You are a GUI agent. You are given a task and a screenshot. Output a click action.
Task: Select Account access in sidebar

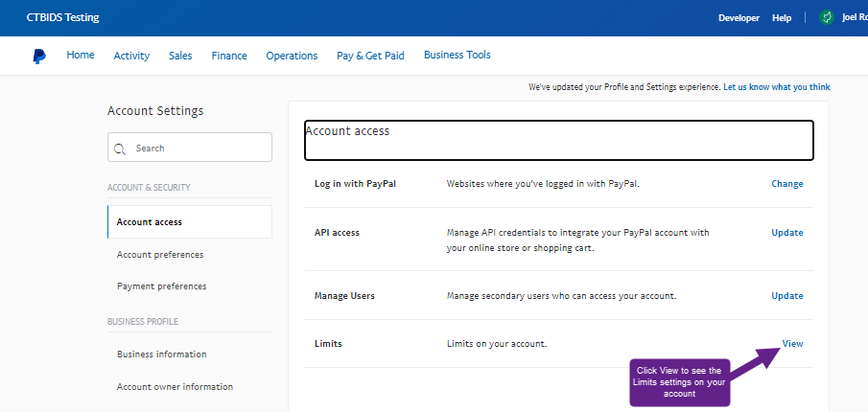[190, 221]
